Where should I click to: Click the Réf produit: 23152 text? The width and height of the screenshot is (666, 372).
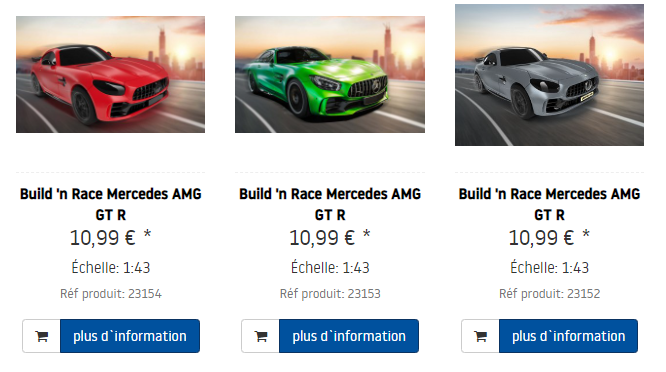coord(550,294)
